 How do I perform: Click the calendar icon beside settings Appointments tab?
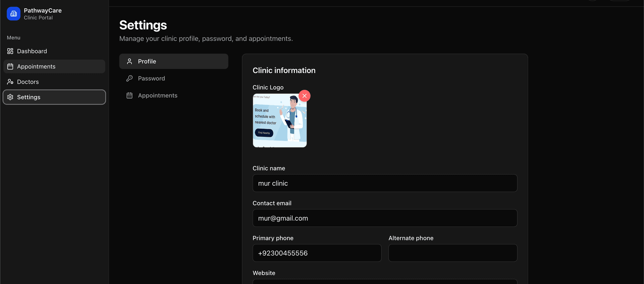(129, 96)
